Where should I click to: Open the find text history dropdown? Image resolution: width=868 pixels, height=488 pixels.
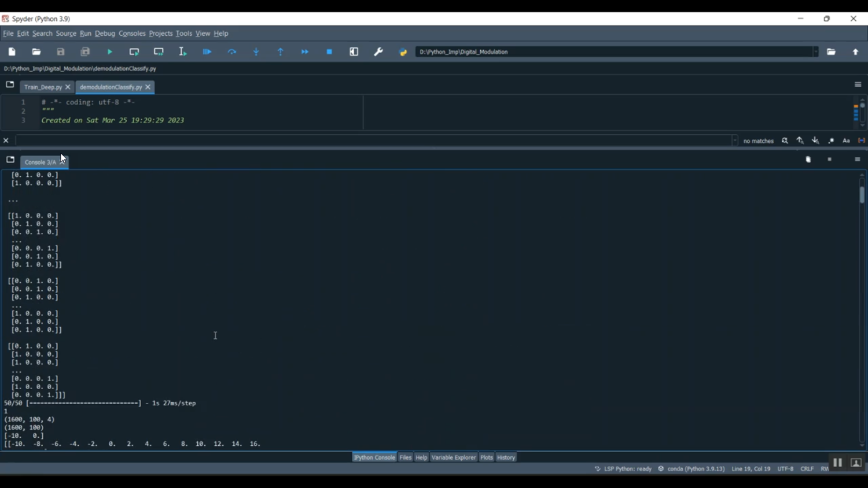(735, 141)
